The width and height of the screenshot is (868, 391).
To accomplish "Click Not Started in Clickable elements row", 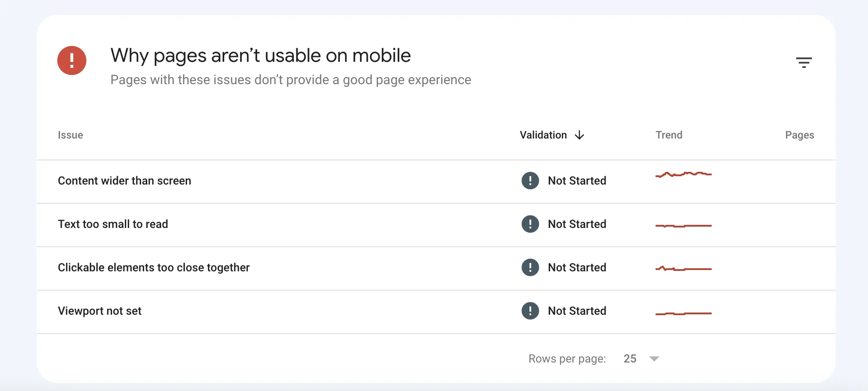I will [577, 267].
